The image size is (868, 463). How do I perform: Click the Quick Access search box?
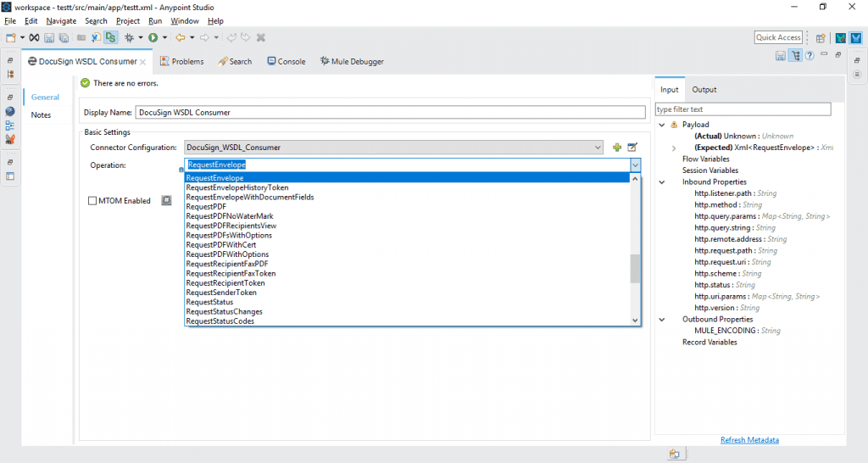pyautogui.click(x=778, y=37)
